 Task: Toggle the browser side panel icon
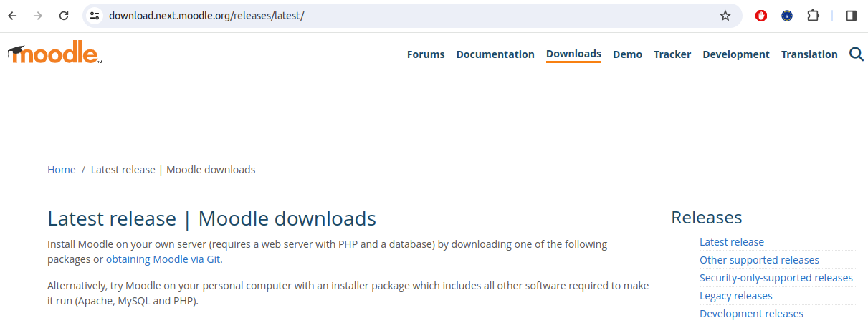point(852,16)
